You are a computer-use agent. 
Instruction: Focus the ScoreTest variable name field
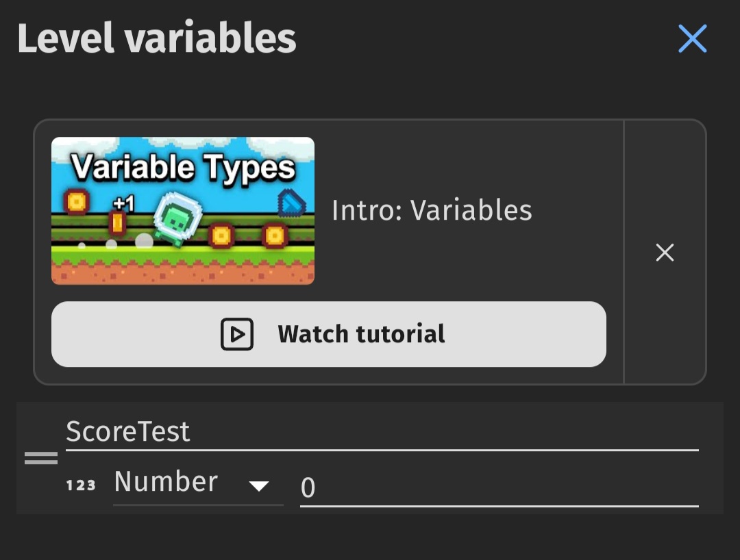tap(382, 431)
